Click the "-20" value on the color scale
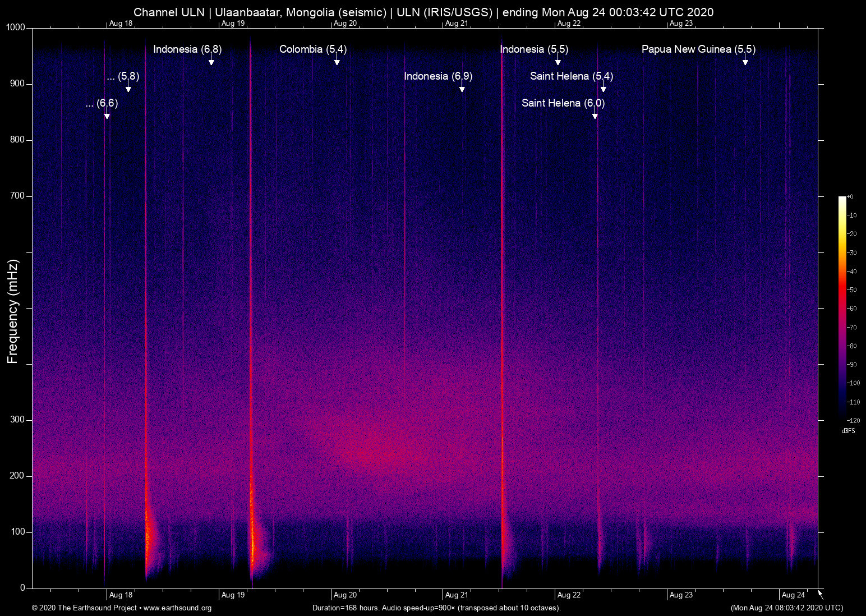Image resolution: width=866 pixels, height=616 pixels. click(852, 234)
